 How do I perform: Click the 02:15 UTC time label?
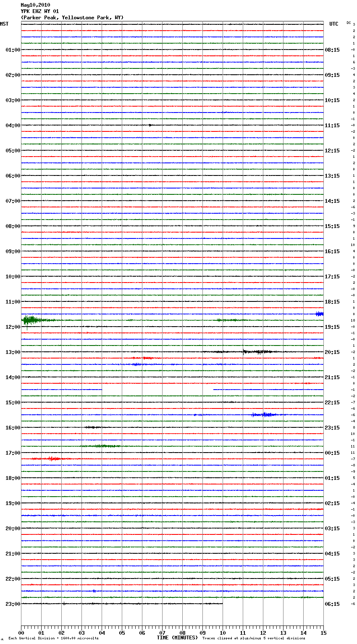pos(332,503)
